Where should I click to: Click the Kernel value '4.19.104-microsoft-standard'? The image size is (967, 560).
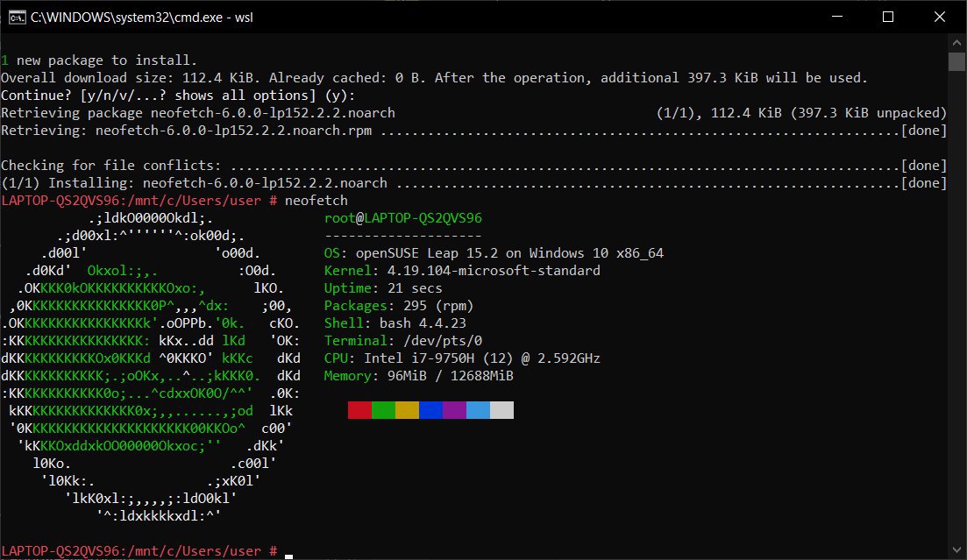pos(494,271)
